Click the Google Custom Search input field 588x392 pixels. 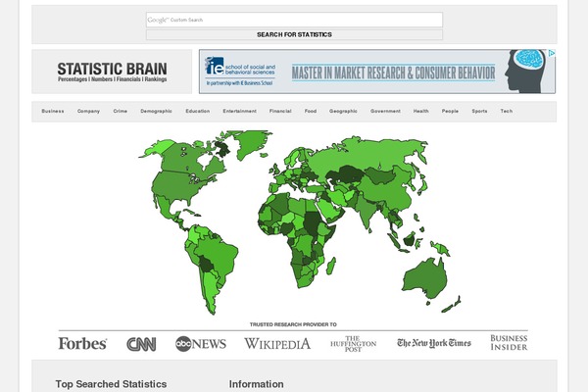point(294,20)
